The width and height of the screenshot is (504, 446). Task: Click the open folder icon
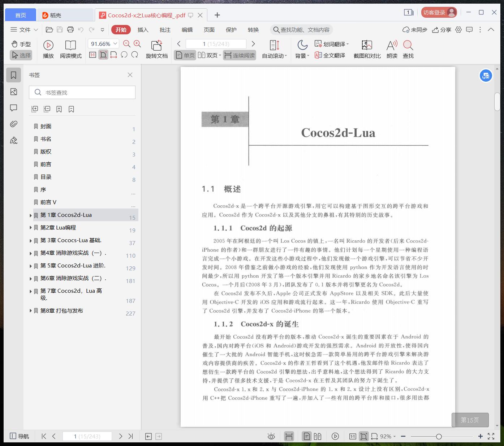49,30
